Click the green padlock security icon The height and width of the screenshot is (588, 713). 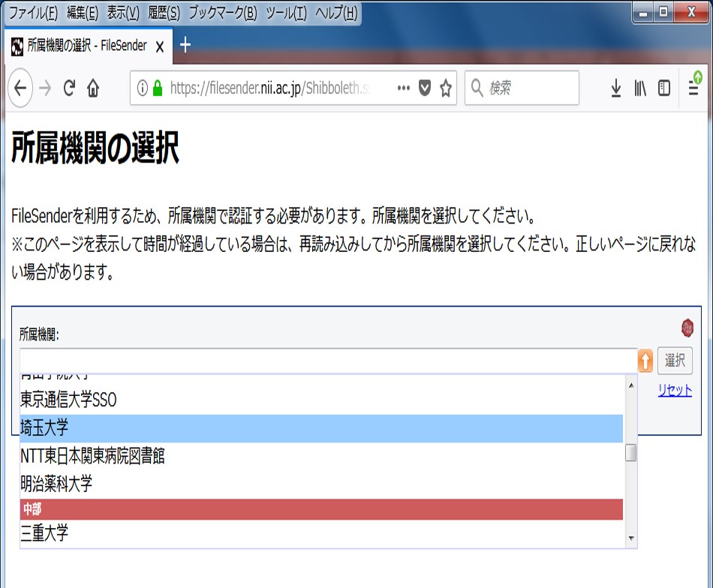(158, 88)
